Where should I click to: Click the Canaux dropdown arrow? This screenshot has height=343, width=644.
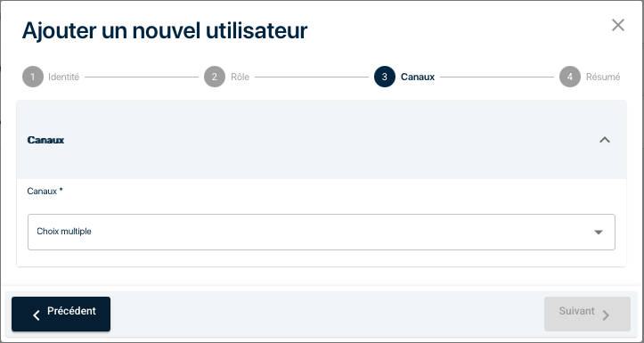tap(599, 233)
